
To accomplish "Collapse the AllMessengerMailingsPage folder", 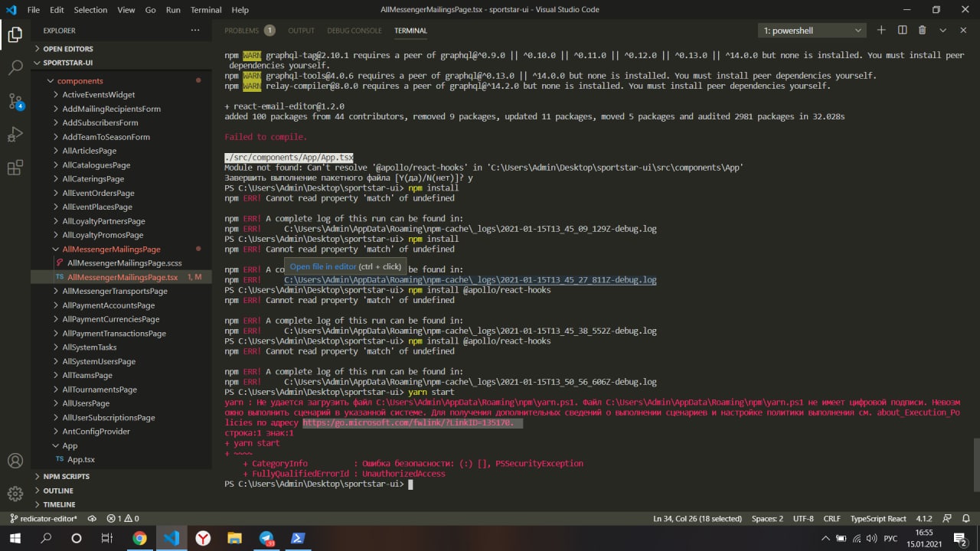I will coord(111,249).
